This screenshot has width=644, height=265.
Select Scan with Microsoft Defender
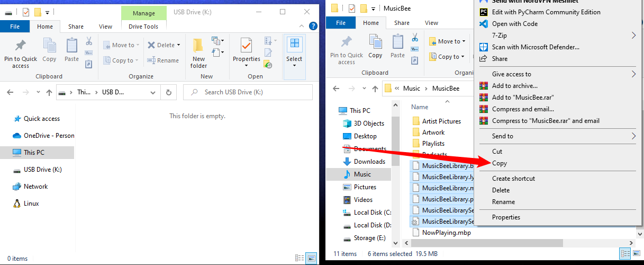536,47
